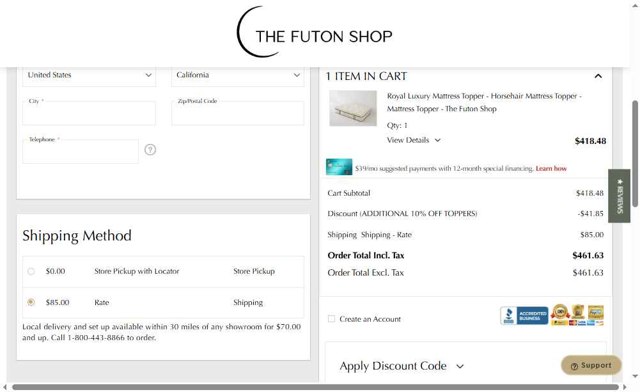Collapse the 1 Item in Cart section
This screenshot has height=392, width=640.
pyautogui.click(x=598, y=76)
